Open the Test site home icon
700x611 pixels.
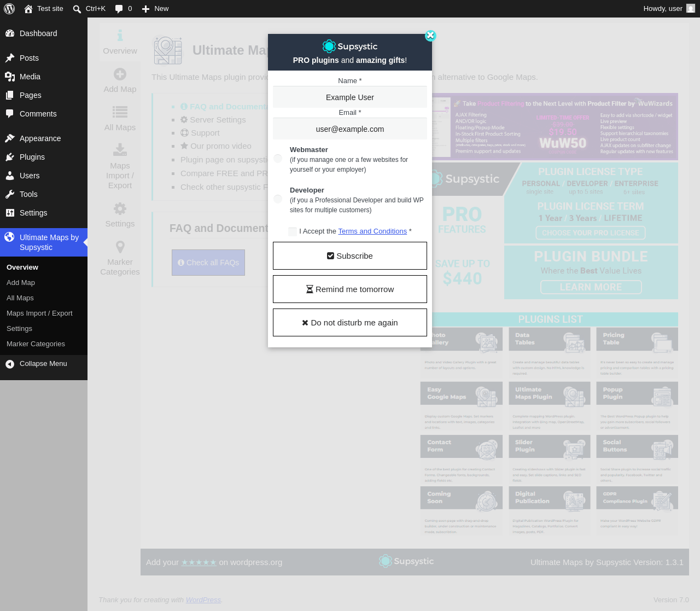tap(28, 9)
